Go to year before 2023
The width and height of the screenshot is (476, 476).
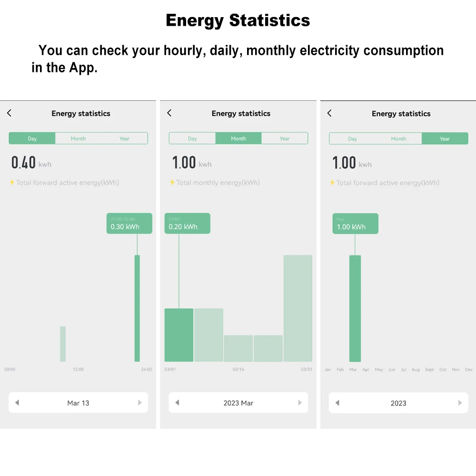tap(337, 403)
